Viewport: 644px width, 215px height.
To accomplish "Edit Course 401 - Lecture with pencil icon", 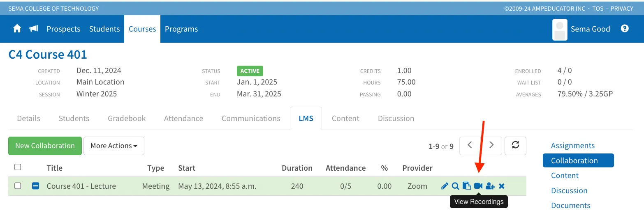I will (x=444, y=186).
